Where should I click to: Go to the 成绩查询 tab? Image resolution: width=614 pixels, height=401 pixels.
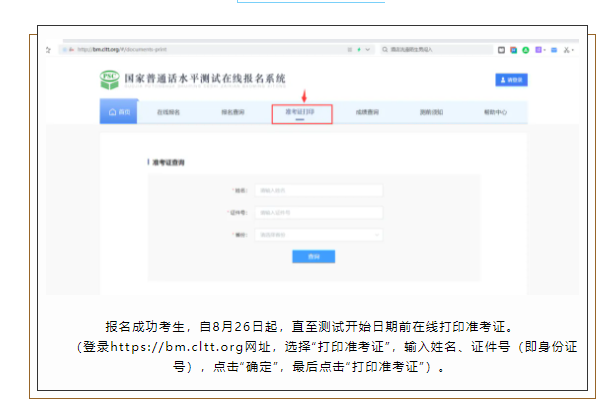pos(369,112)
